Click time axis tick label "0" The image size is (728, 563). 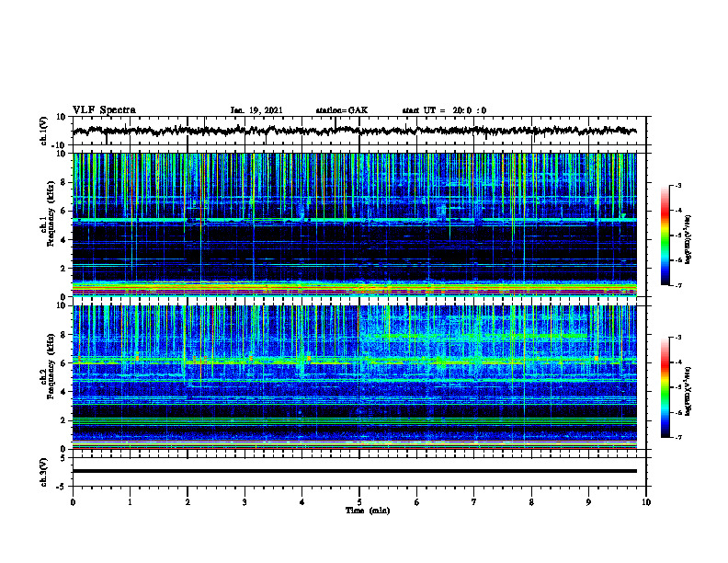73,502
